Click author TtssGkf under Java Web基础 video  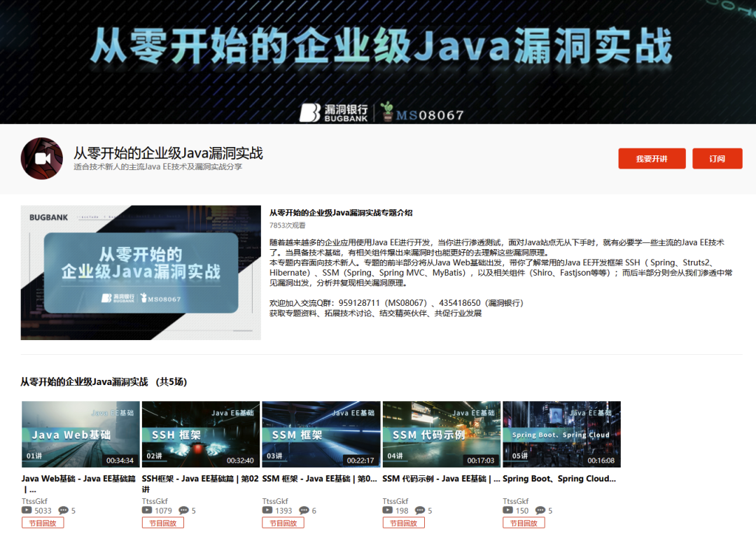[35, 501]
